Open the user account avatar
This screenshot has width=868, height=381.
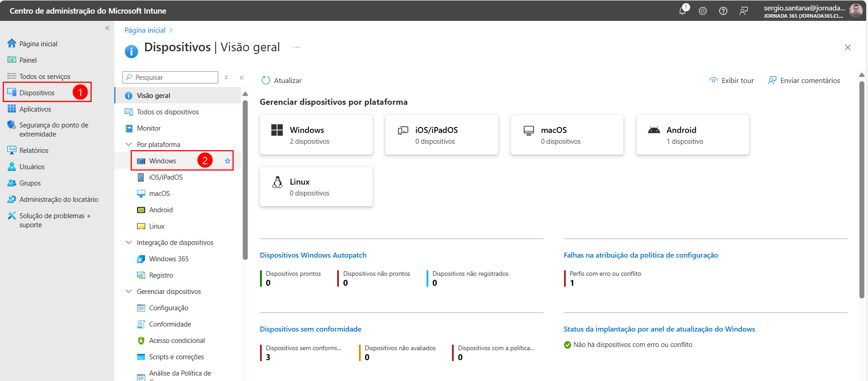[x=855, y=10]
